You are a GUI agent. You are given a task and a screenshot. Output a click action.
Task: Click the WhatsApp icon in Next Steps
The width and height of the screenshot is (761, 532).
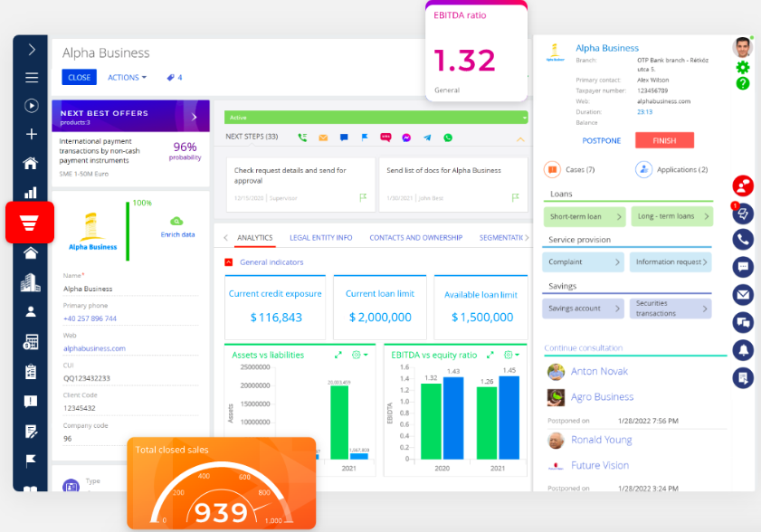tap(448, 138)
